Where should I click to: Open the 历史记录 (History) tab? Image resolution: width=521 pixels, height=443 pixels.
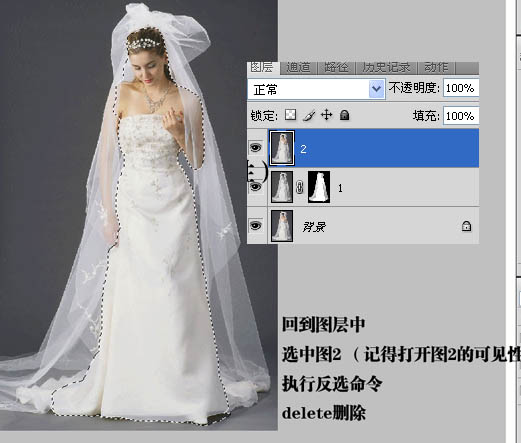(x=386, y=68)
